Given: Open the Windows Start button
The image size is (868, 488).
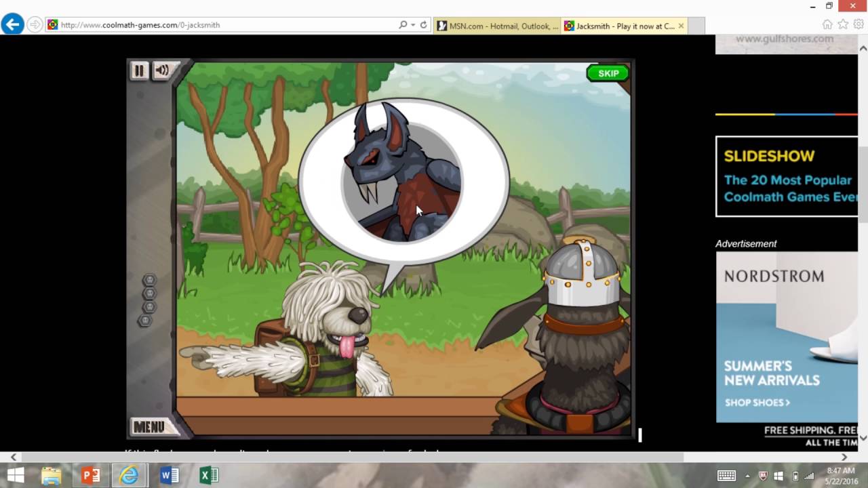Looking at the screenshot, I should pos(15,476).
